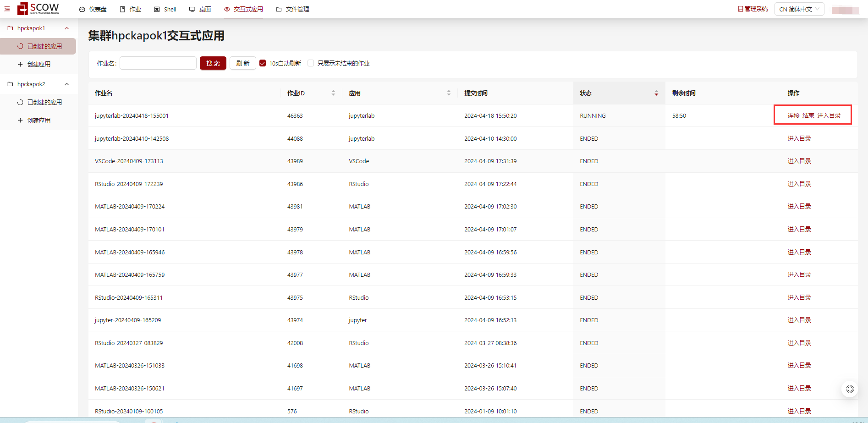Screen dimensions: 868x423
Task: Select 已创建的应用 under hpckapok1
Action: pos(38,46)
